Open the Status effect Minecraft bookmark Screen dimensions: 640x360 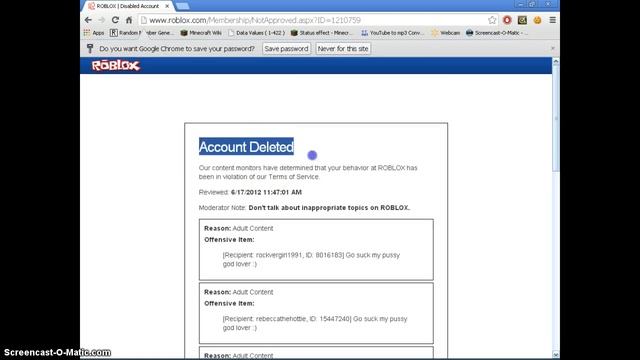(322, 33)
